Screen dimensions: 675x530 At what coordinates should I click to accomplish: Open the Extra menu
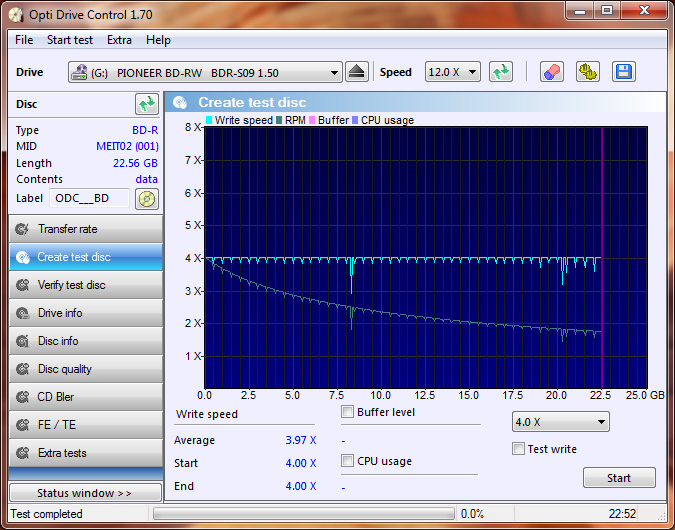(119, 40)
